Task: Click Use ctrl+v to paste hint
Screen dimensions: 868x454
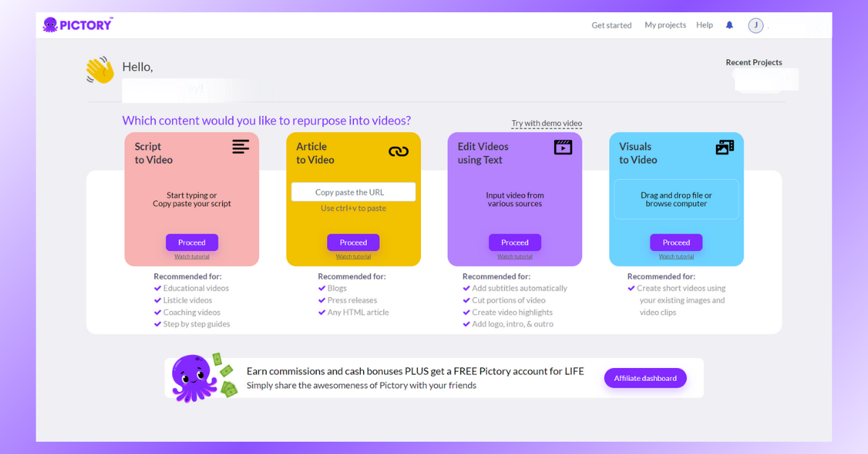Action: 354,208
